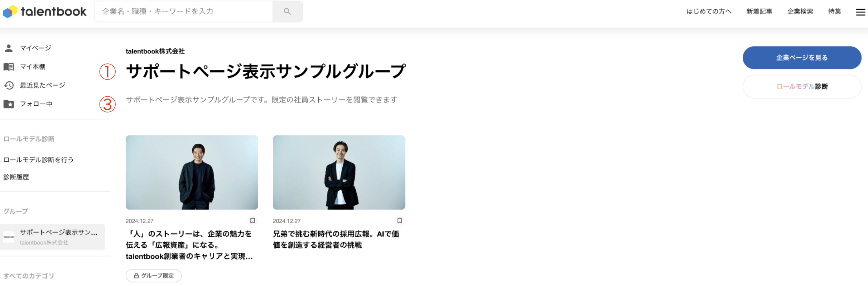Click the talentbook logo
This screenshot has width=868, height=286.
tap(45, 11)
